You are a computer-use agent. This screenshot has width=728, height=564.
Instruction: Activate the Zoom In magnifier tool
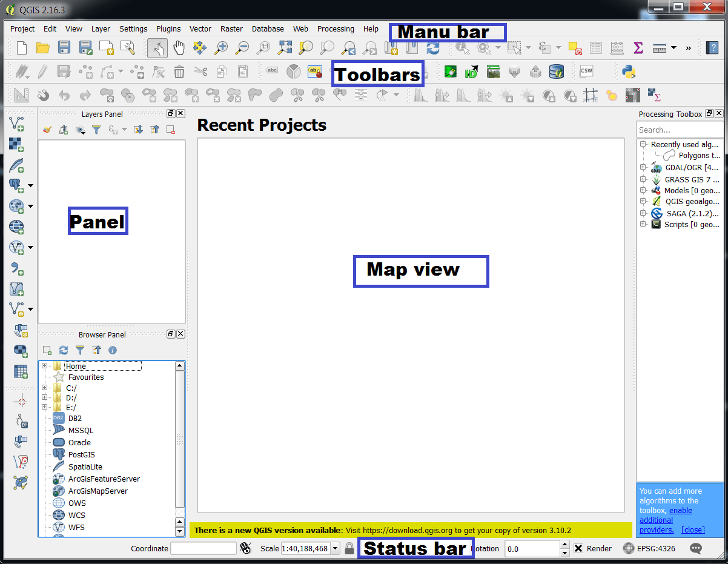221,48
